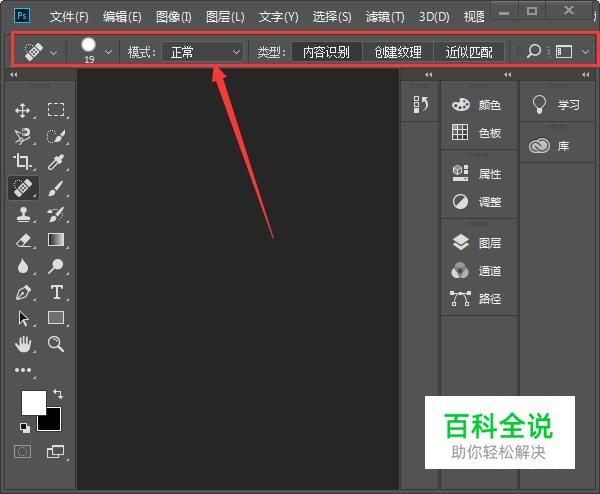600x494 pixels.
Task: Select the Crop tool
Action: click(x=22, y=161)
